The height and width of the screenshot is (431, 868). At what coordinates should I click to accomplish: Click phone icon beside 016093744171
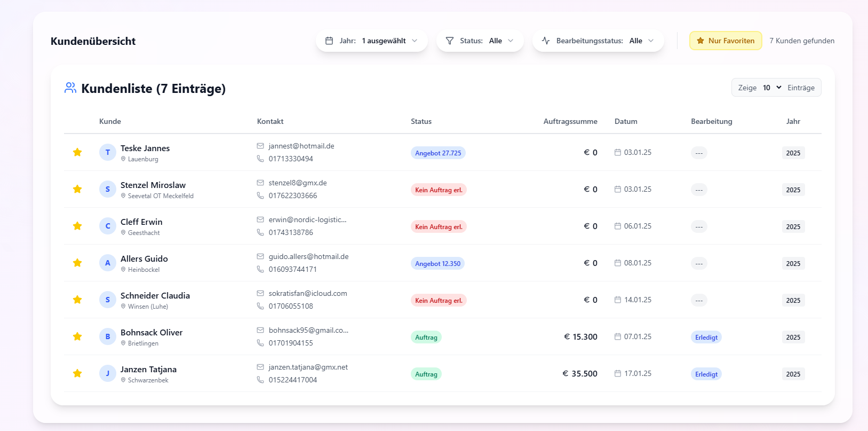[x=260, y=269]
